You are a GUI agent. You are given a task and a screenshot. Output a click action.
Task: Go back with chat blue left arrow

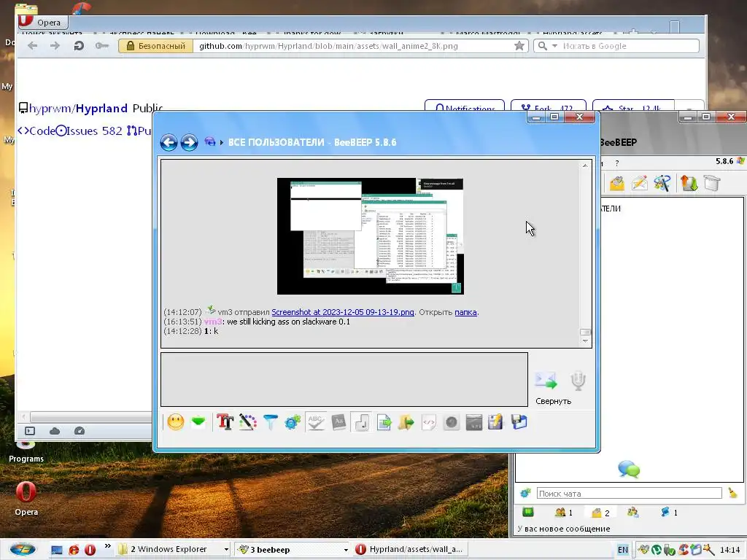(x=169, y=142)
